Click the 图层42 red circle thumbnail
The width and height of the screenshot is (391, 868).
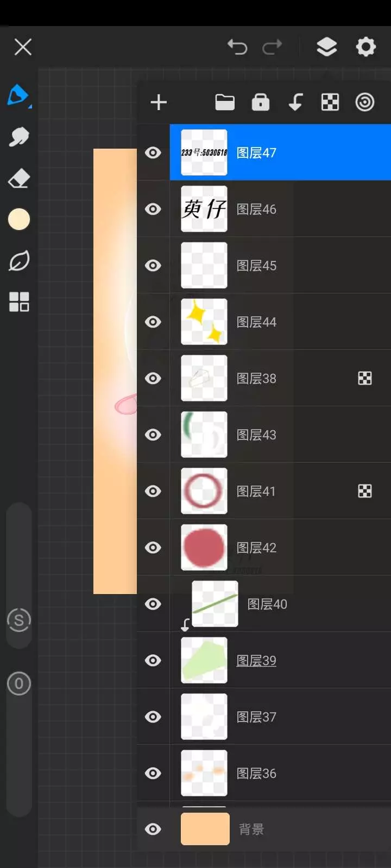point(204,547)
